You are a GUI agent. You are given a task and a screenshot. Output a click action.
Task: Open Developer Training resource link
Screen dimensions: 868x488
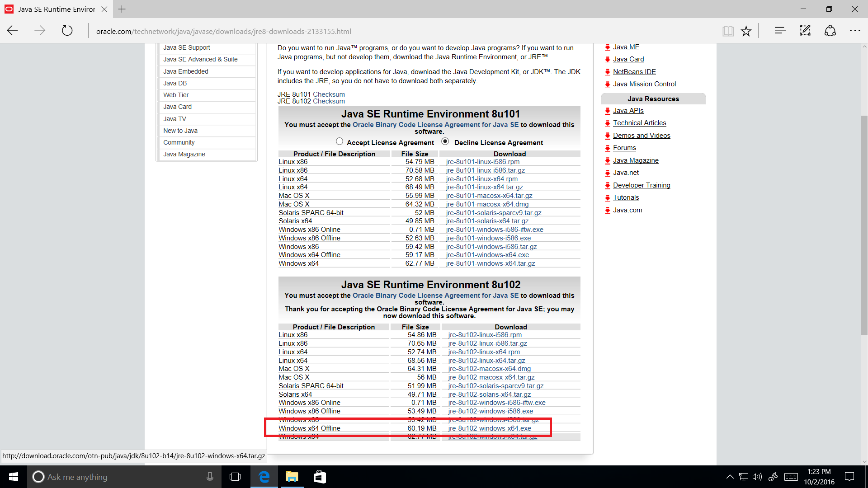tap(642, 185)
